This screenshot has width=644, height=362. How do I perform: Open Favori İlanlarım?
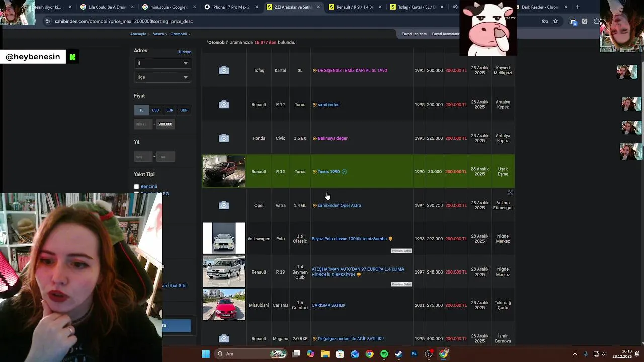(x=414, y=34)
